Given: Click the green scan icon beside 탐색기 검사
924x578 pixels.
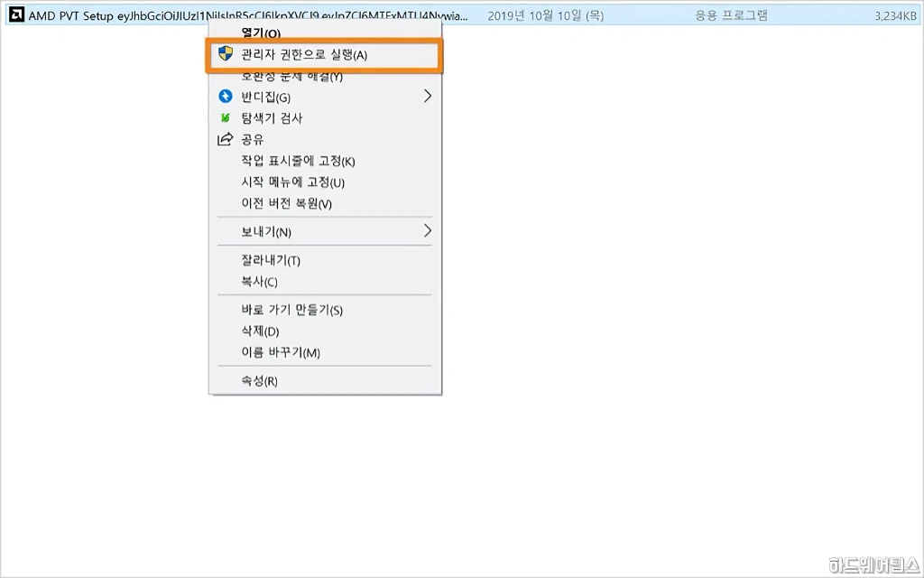Looking at the screenshot, I should (225, 118).
